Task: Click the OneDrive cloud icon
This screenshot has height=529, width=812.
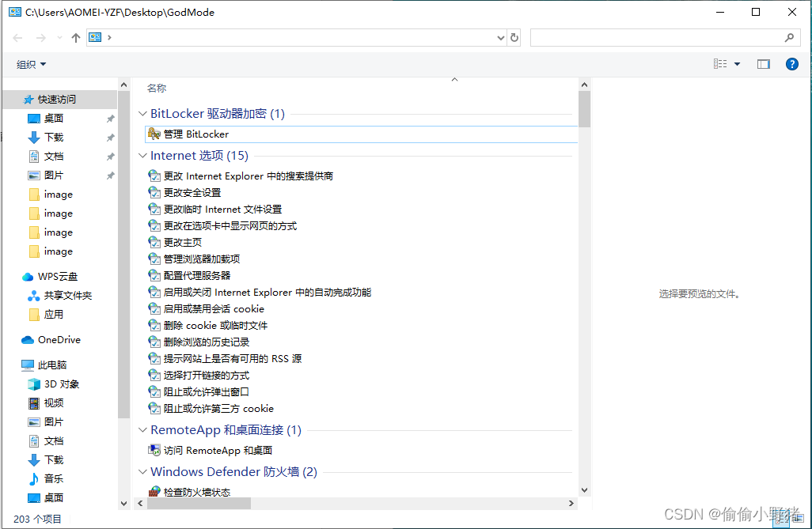Action: [x=28, y=340]
